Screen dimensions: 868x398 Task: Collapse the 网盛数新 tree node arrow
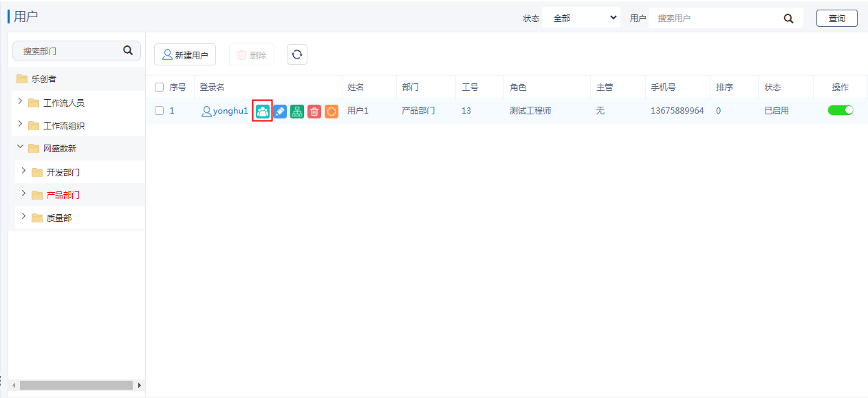click(20, 147)
